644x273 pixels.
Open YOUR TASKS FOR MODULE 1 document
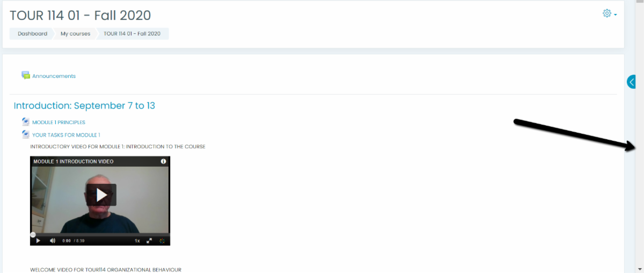66,135
